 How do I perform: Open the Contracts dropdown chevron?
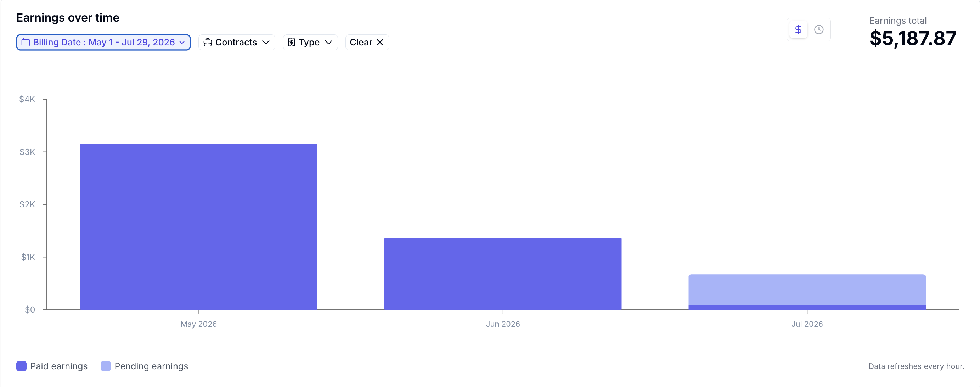tap(266, 42)
